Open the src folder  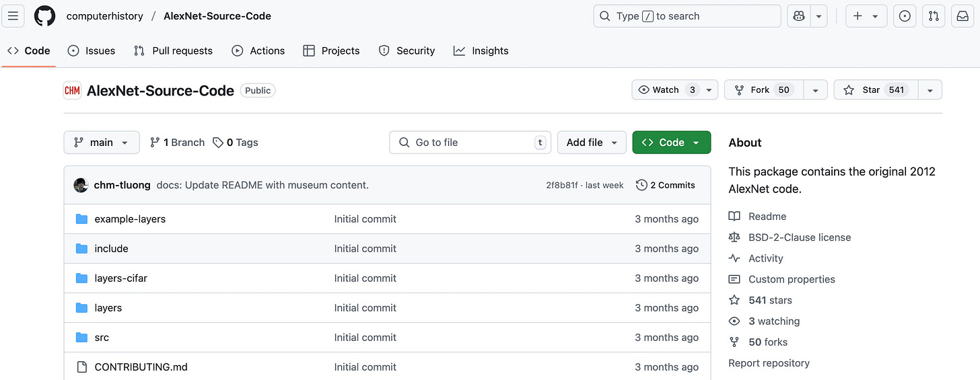point(102,337)
